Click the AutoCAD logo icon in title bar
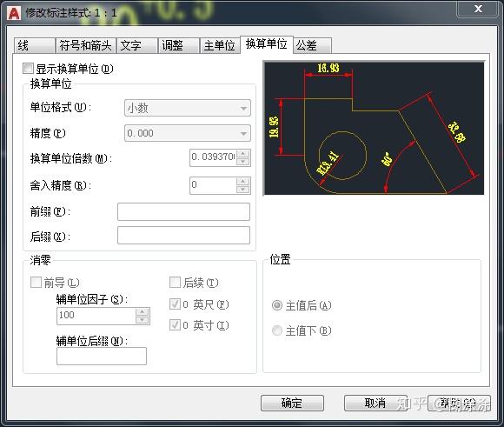 [14, 14]
